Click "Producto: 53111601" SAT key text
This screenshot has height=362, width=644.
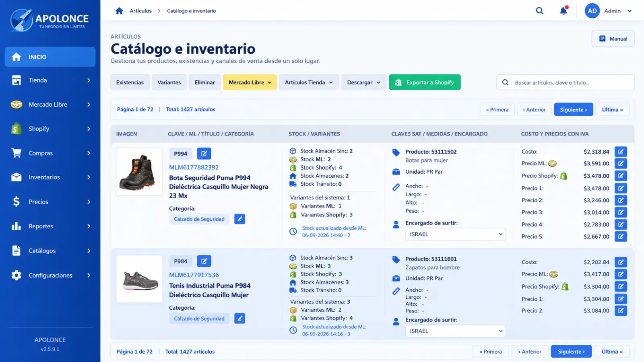tap(431, 259)
